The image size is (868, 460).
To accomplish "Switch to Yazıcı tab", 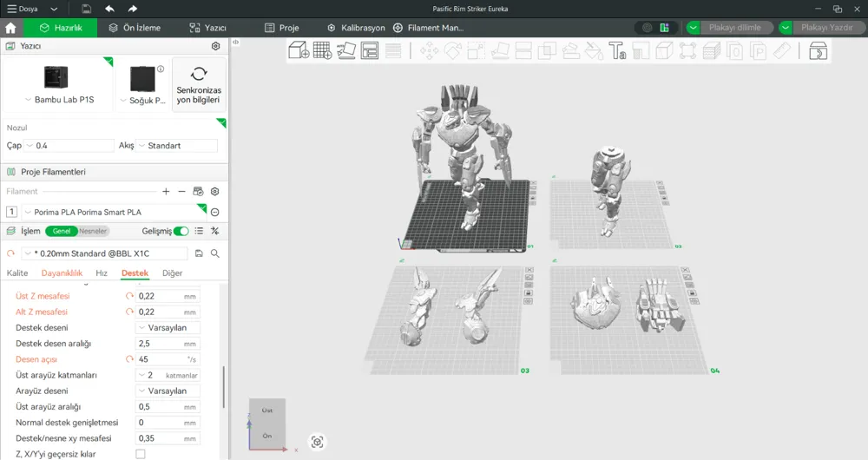I will pos(207,28).
